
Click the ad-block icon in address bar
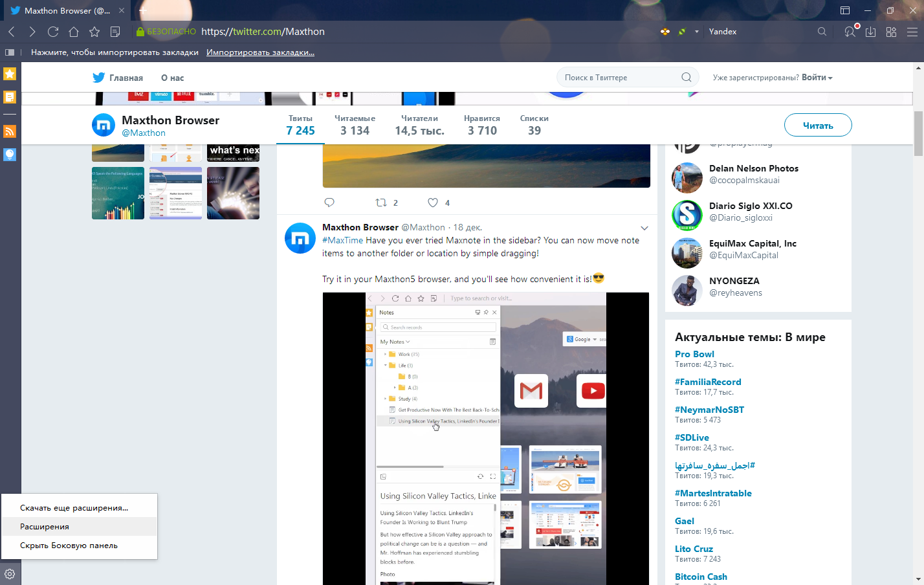pyautogui.click(x=665, y=32)
